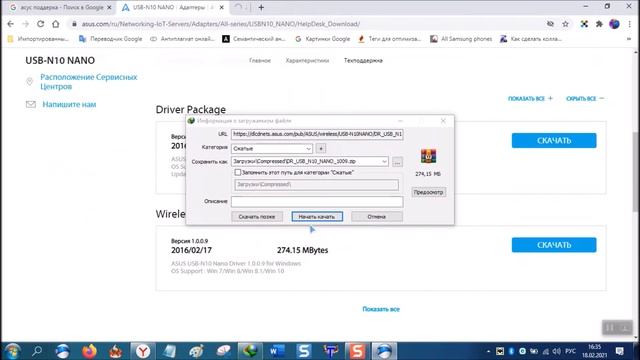
Task: Tick the remember path for 'Сжатые' checkbox
Action: (238, 173)
